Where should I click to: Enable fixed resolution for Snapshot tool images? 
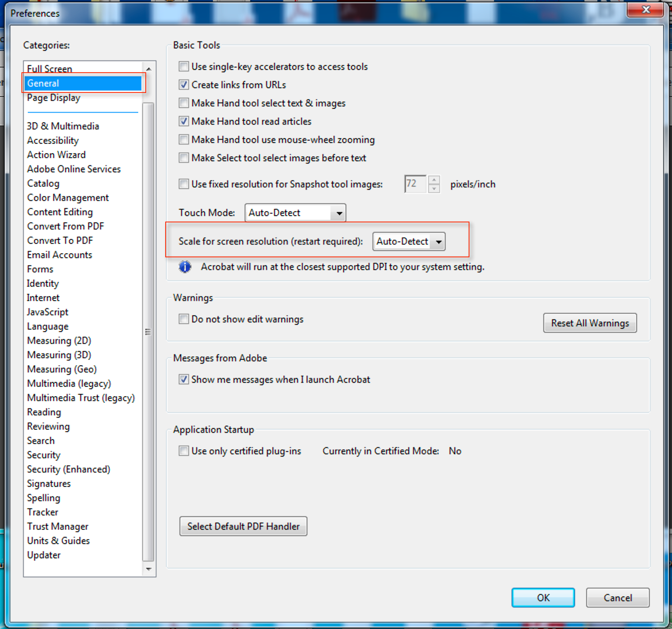(x=183, y=184)
